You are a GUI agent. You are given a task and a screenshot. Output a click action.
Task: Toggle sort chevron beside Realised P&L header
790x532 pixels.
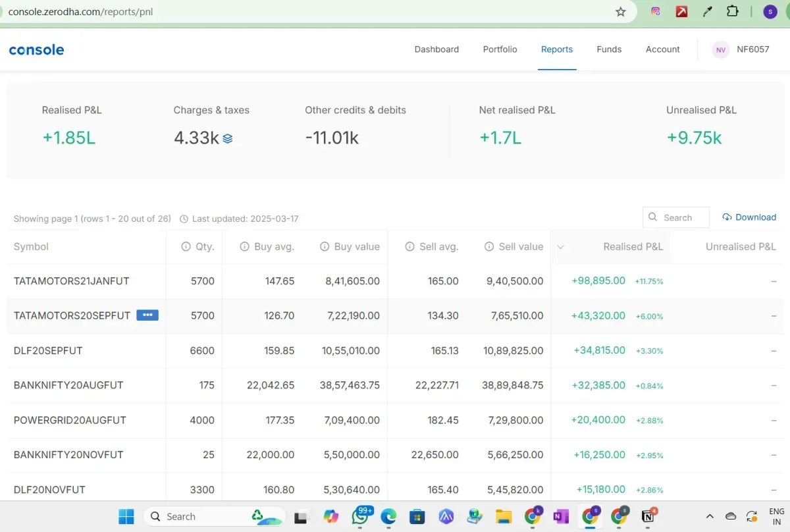point(561,247)
